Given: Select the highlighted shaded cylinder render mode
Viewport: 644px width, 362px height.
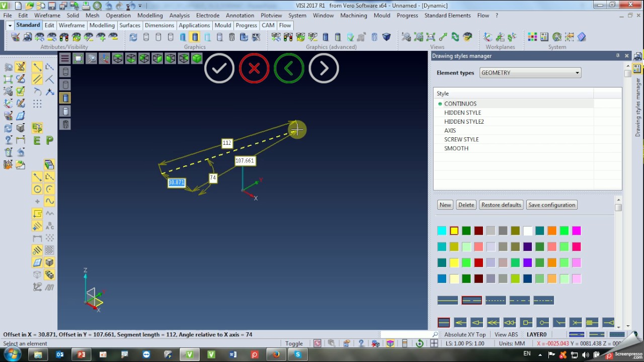Looking at the screenshot, I should click(x=195, y=37).
